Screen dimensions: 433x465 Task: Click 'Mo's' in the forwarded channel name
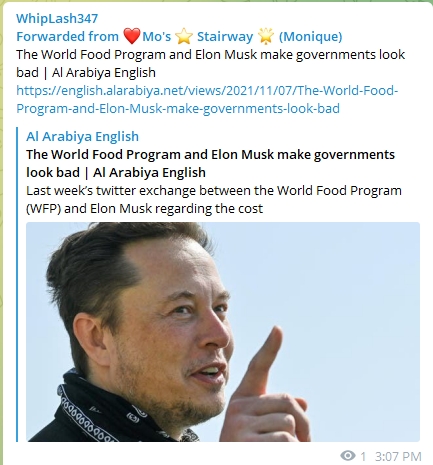point(157,36)
